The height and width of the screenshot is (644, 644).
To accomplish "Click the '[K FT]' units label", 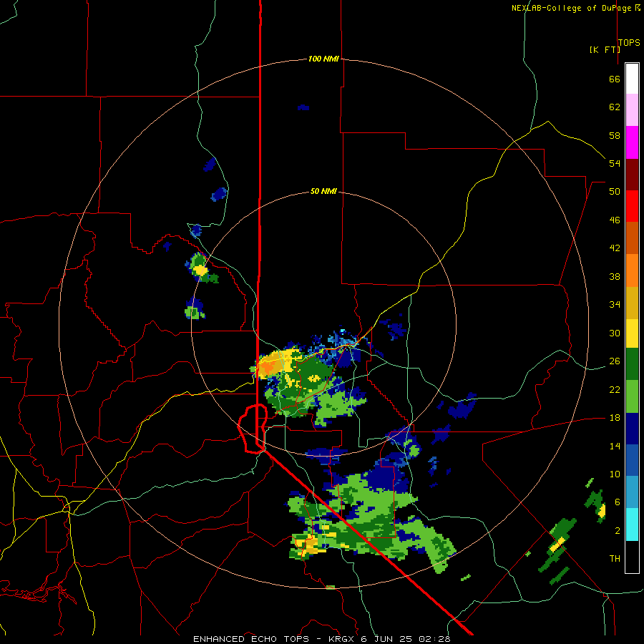I will (x=605, y=49).
